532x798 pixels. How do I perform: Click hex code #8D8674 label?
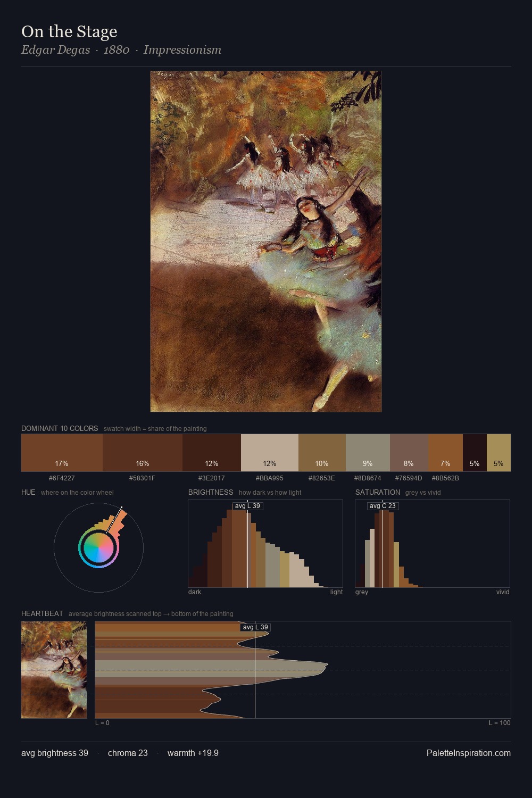pos(368,478)
